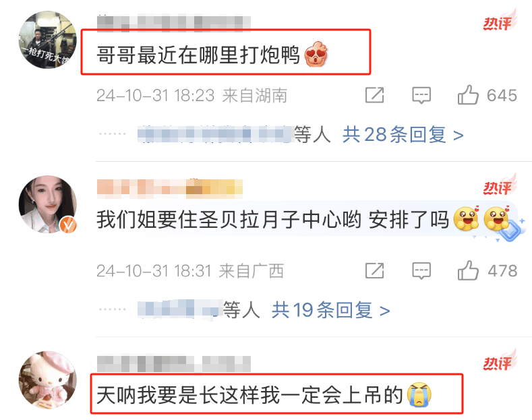532x420 pixels.
Task: Open the Hello Kitty avatar profile
Action: [x=47, y=380]
